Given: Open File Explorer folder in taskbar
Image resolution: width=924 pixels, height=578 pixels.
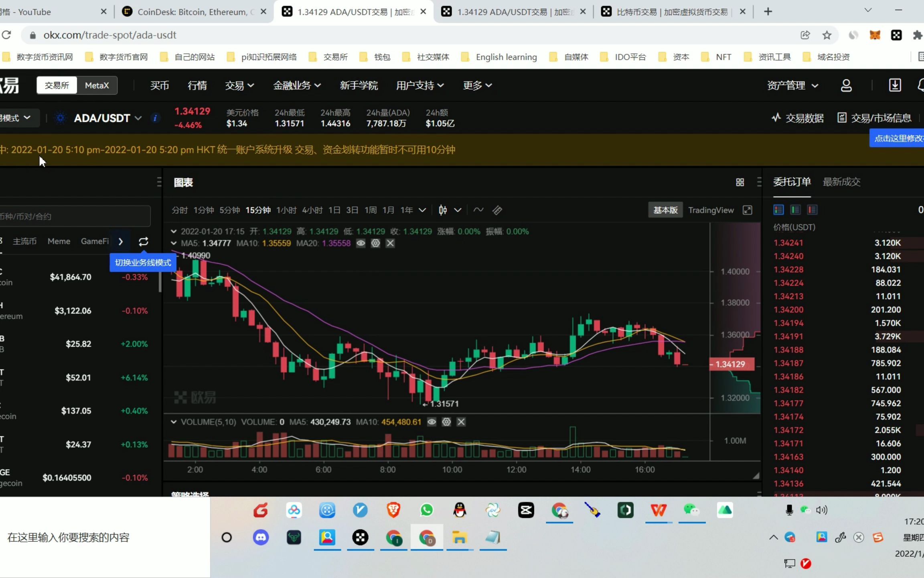Looking at the screenshot, I should [460, 537].
